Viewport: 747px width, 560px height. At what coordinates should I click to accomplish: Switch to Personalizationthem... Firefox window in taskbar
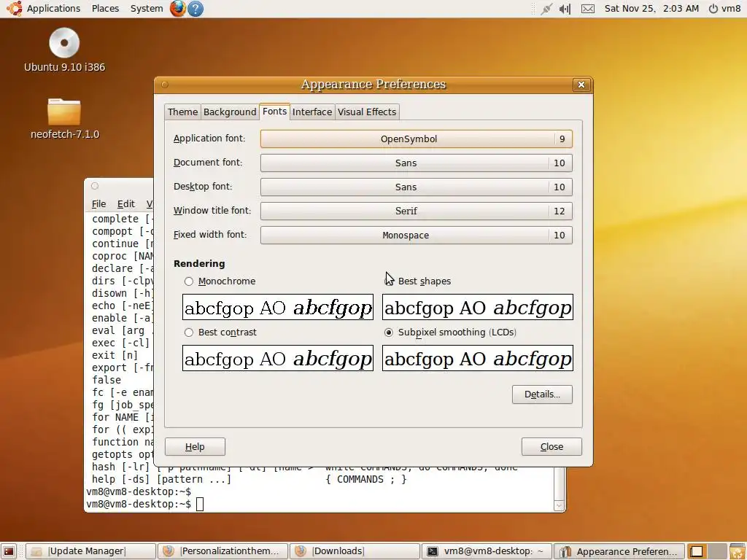pos(222,551)
